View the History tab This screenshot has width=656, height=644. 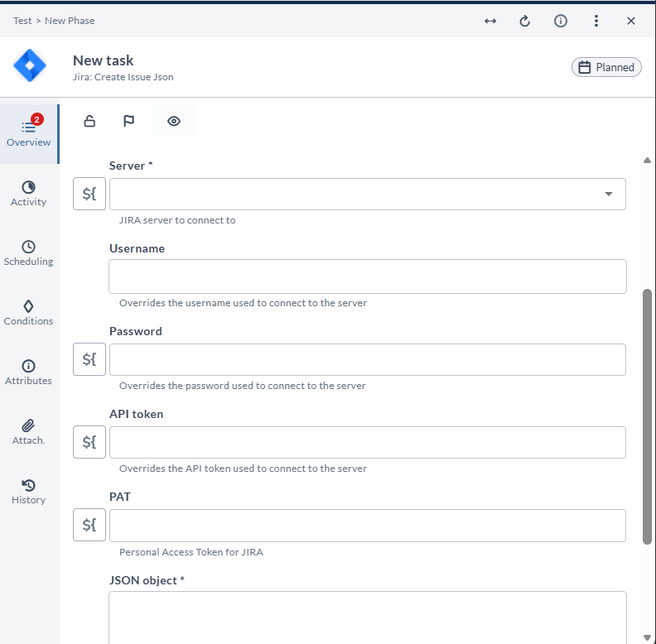[28, 492]
